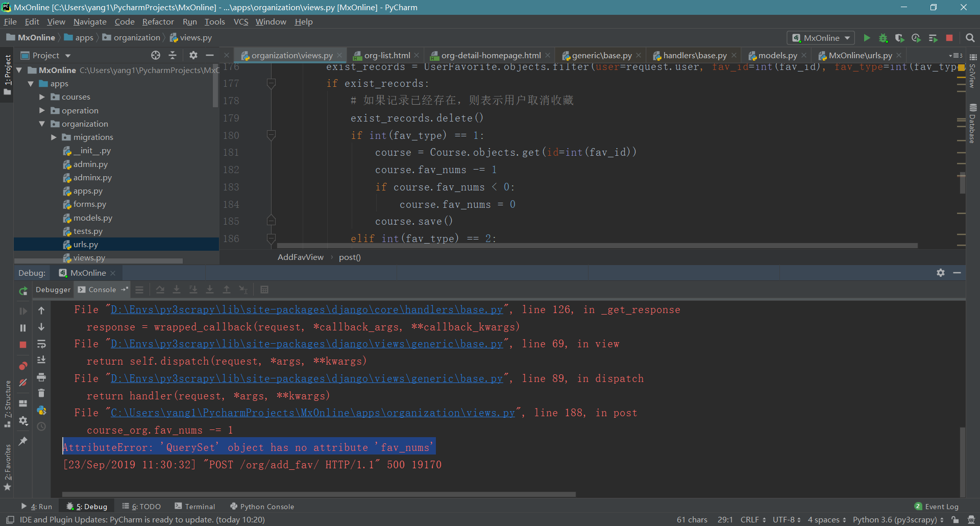Click editor horizontal scrollbar

pos(597,246)
